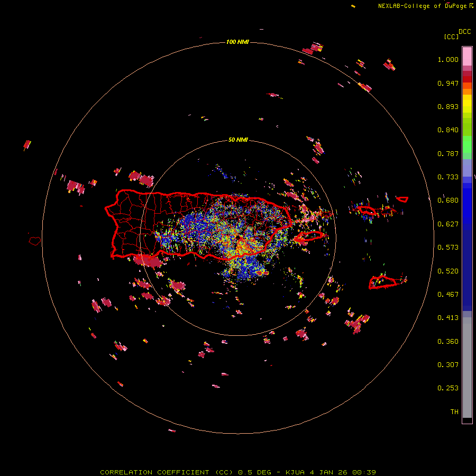Select the 0.253 scale value

pos(448,388)
